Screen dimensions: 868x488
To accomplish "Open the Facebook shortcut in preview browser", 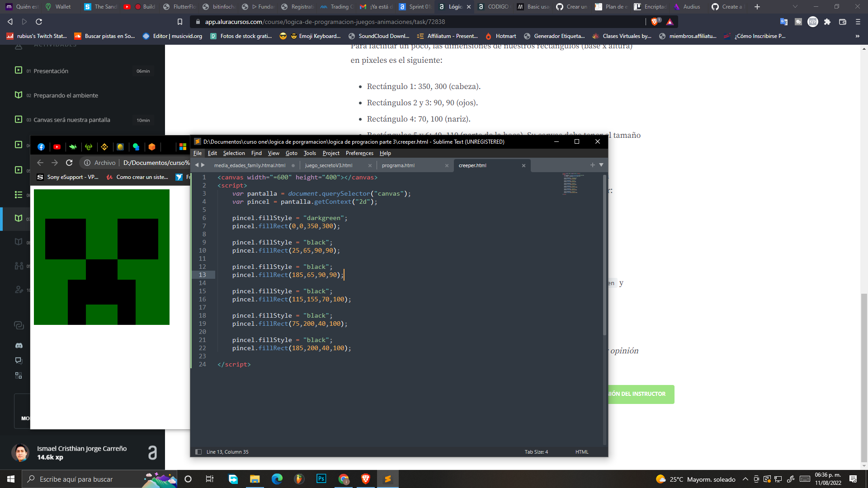I will pyautogui.click(x=41, y=147).
